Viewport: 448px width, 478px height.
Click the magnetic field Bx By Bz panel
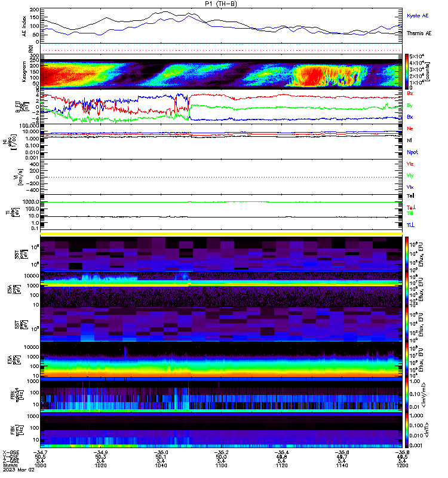[221, 107]
